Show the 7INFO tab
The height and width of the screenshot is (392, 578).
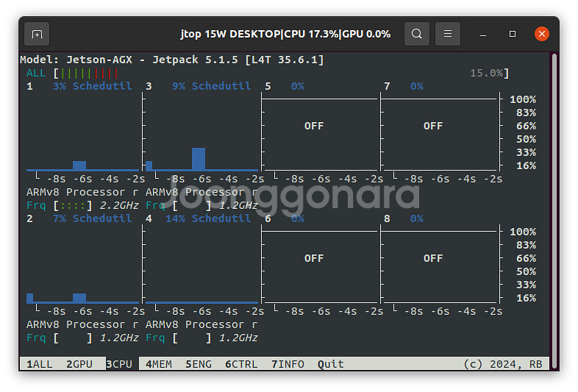click(x=288, y=364)
